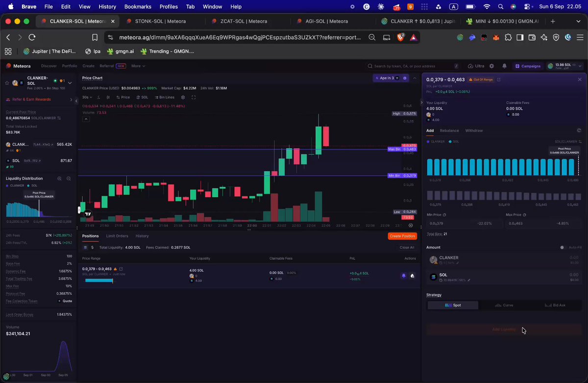The height and width of the screenshot is (383, 588).
Task: Open the Discover nav link
Action: (x=49, y=66)
